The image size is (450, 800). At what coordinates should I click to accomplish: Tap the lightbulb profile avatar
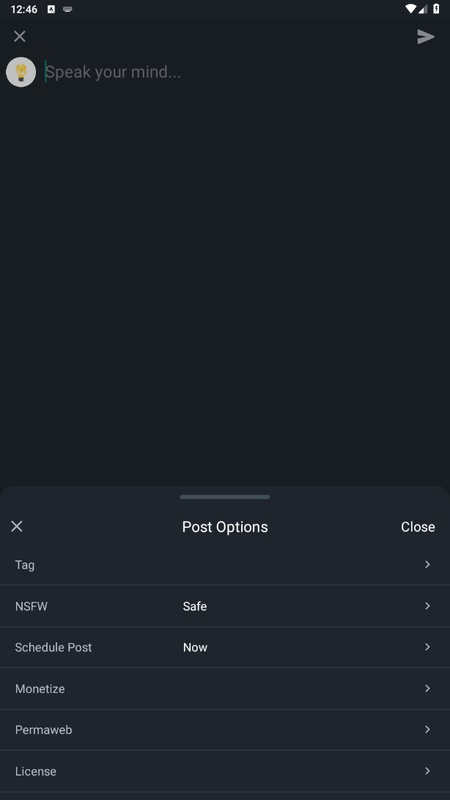point(21,72)
